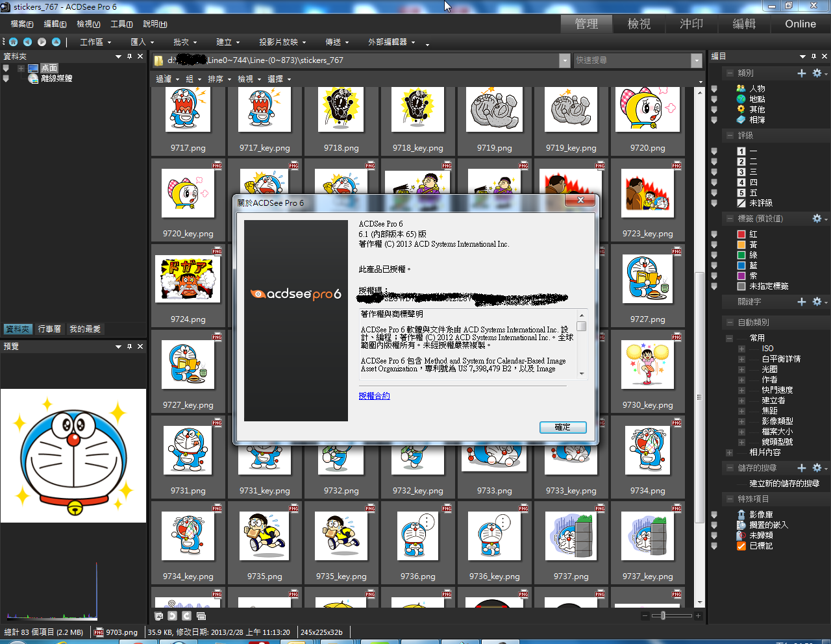831x644 pixels.
Task: Click the rotate left icon below thumbnails
Action: (172, 615)
